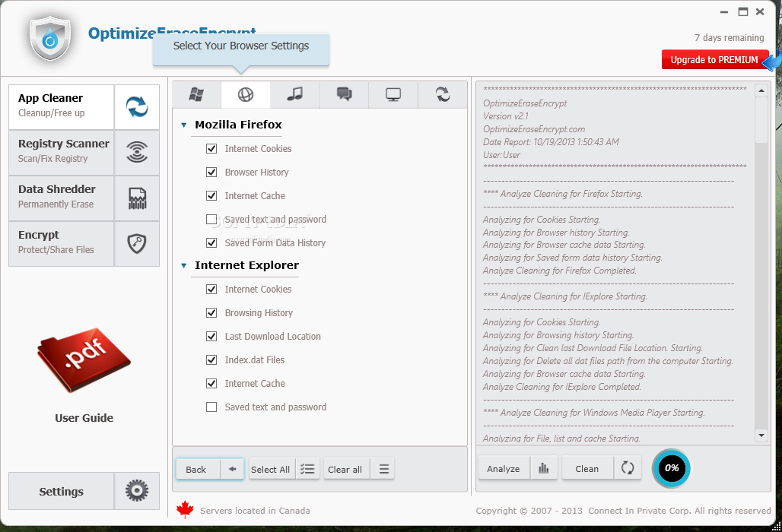
Task: Uncheck Firefox Internet Cache
Action: pyautogui.click(x=211, y=196)
